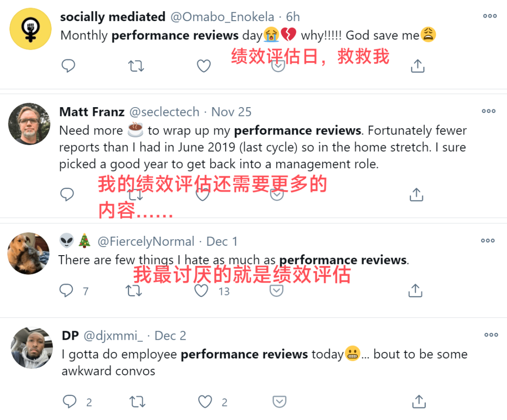Reply to DP's tweet with 2 replies

click(69, 401)
